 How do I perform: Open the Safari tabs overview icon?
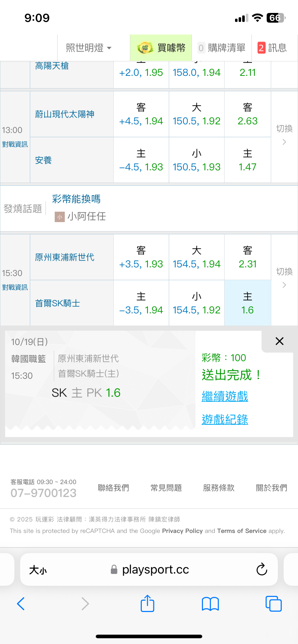tap(273, 604)
